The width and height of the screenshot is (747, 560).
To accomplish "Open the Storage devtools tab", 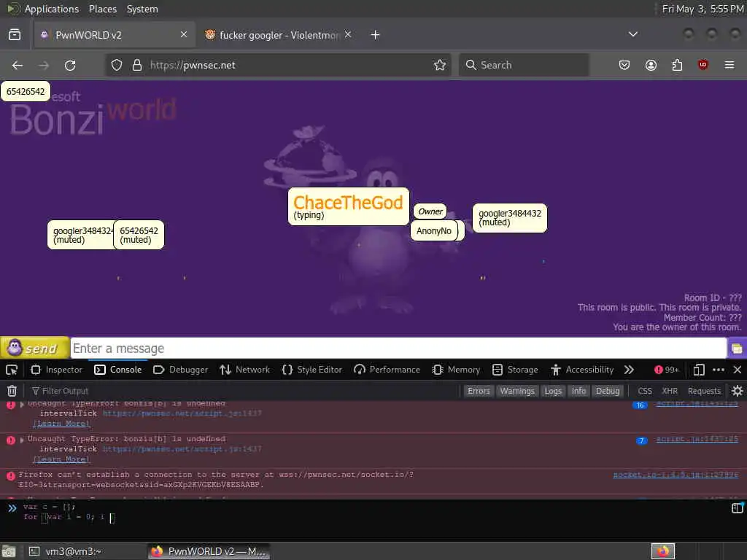I will 515,370.
